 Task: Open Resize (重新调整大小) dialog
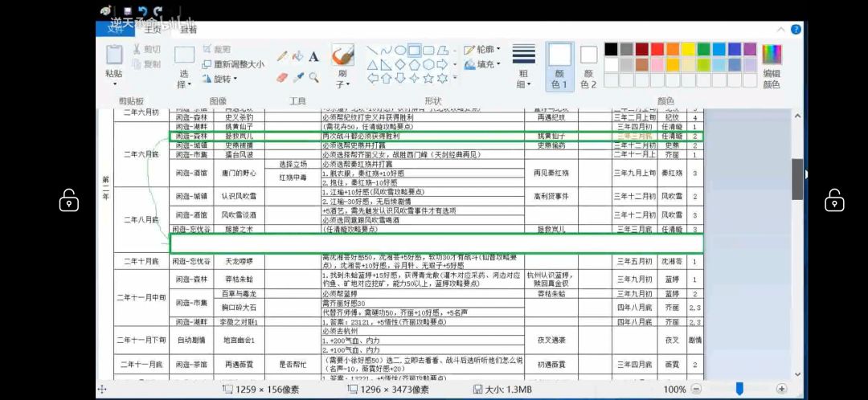[233, 64]
